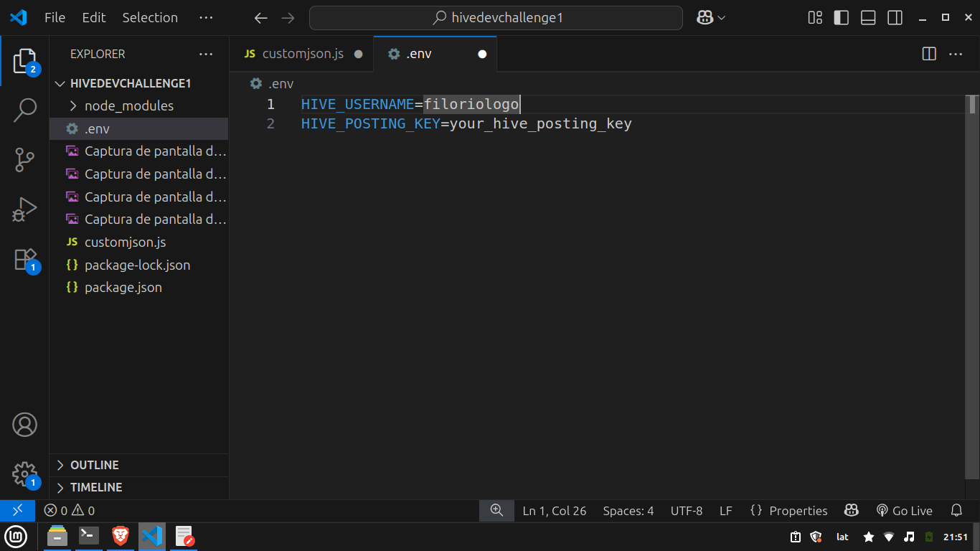
Task: Open the Run and Debug view
Action: click(24, 209)
